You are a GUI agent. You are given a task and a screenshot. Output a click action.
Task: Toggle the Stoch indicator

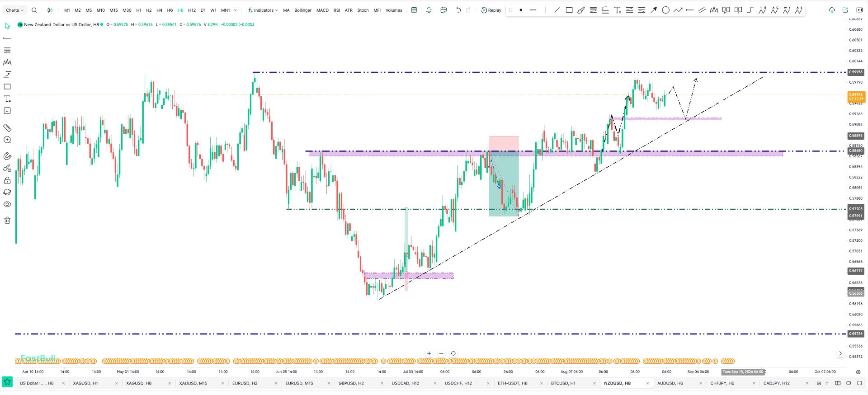click(x=363, y=10)
